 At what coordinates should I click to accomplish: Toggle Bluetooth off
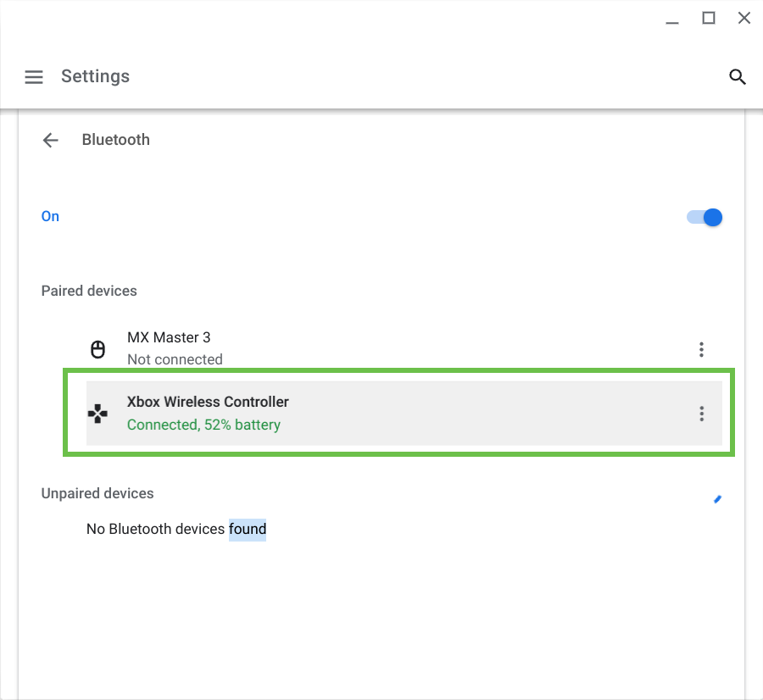(704, 217)
